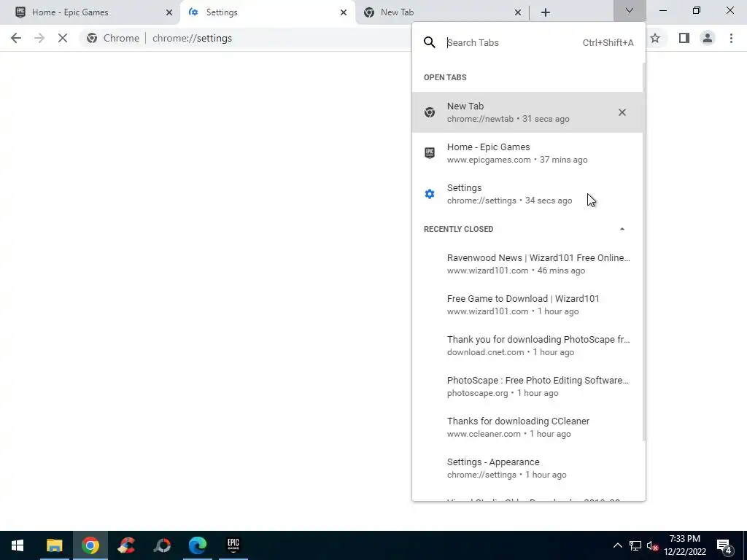The height and width of the screenshot is (560, 747).
Task: Close the Settings browser tab
Action: click(344, 12)
